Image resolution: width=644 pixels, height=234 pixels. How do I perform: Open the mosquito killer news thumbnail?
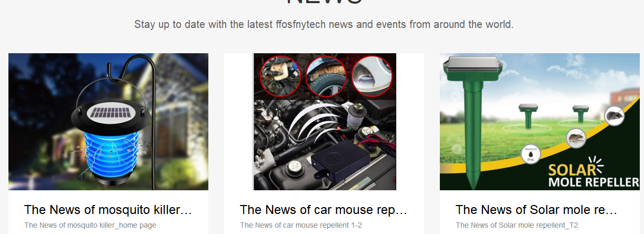click(x=108, y=122)
